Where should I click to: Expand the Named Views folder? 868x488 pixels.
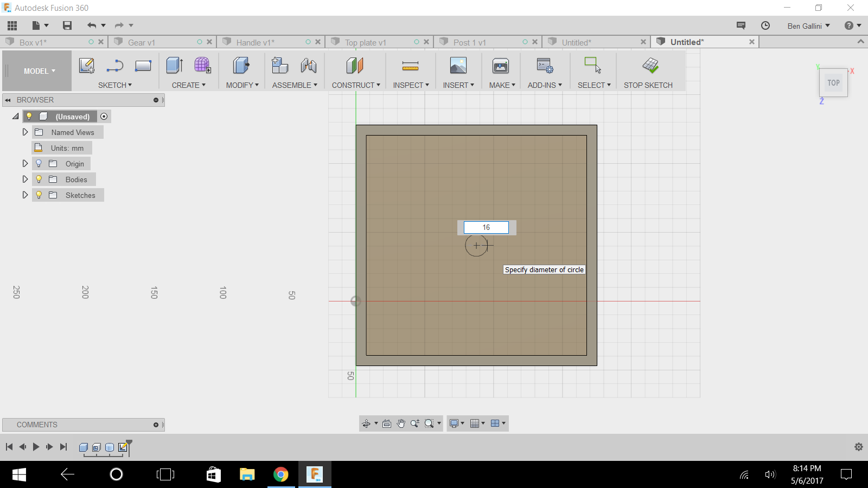click(25, 132)
